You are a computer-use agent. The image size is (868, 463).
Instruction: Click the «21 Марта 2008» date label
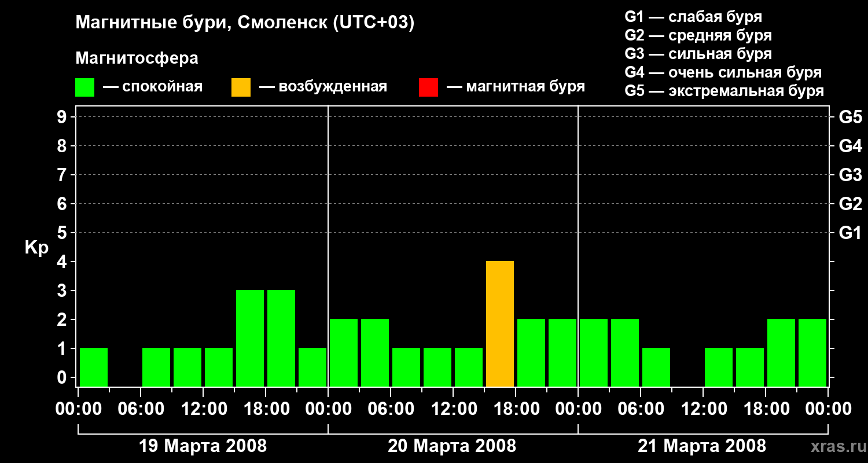click(702, 446)
